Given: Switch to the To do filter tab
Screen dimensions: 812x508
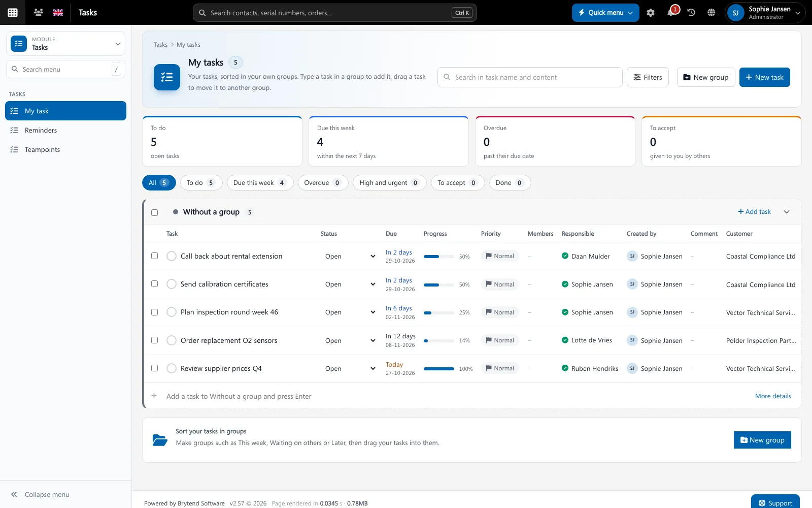Looking at the screenshot, I should [x=201, y=183].
